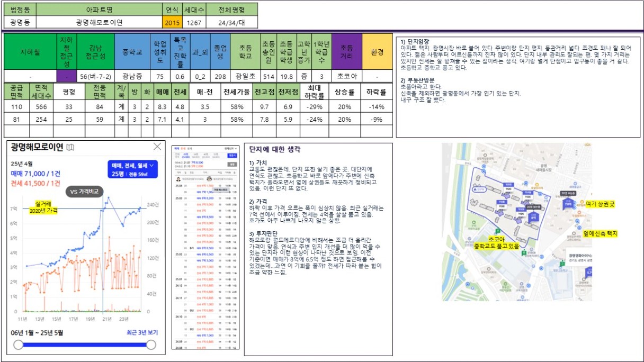Select the left handle of the date range slider
The image size is (644, 362).
click(18, 345)
